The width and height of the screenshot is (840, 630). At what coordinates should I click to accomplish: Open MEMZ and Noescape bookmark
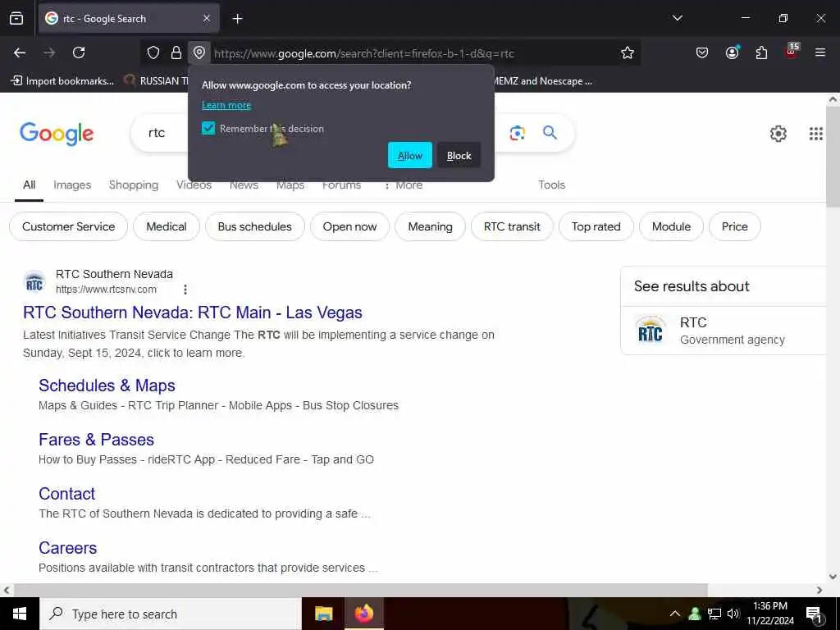[543, 81]
